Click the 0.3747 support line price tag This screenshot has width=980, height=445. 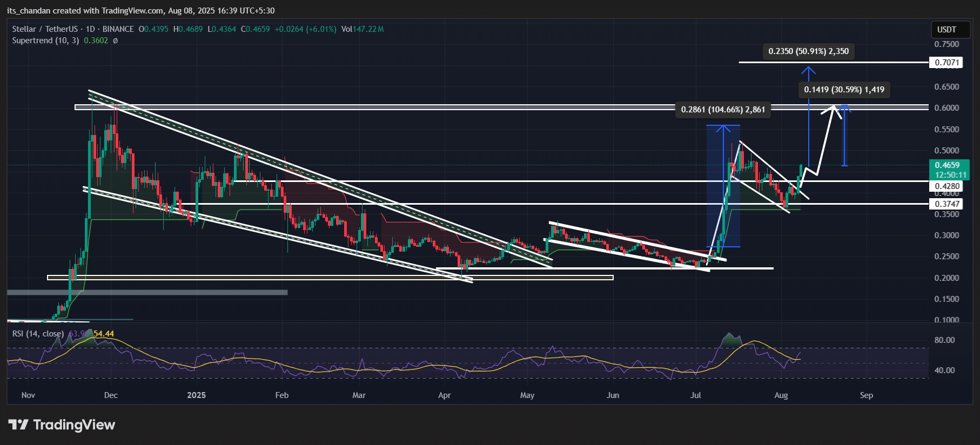coord(946,204)
